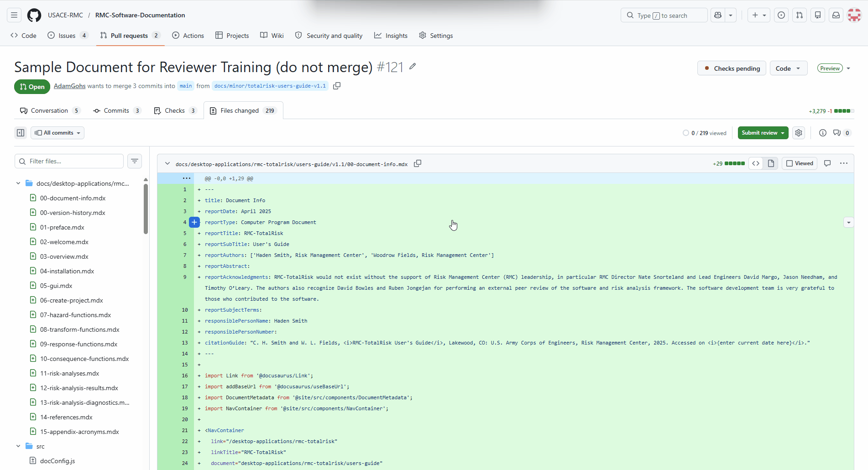Image resolution: width=868 pixels, height=470 pixels.
Task: Open the docConfig.js file icon
Action: coord(33,460)
